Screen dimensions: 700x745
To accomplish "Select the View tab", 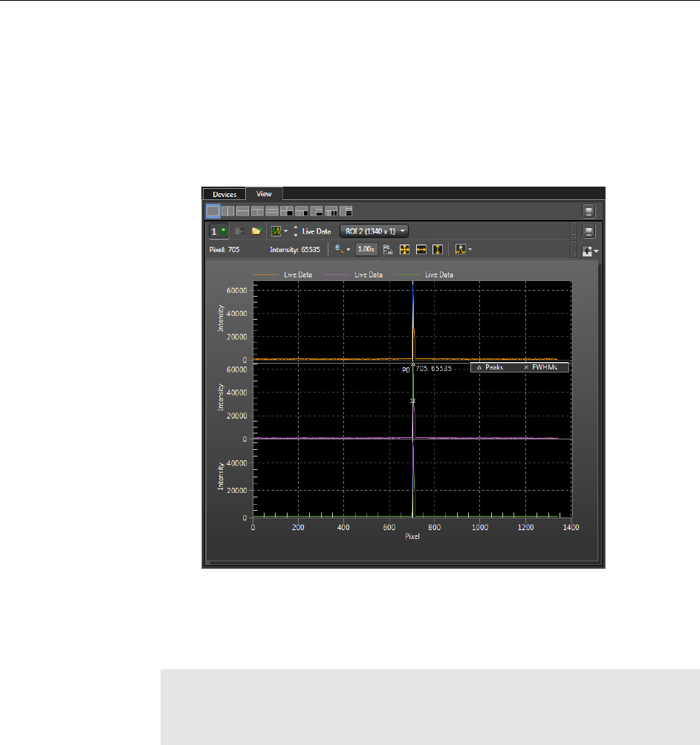I will 265,194.
